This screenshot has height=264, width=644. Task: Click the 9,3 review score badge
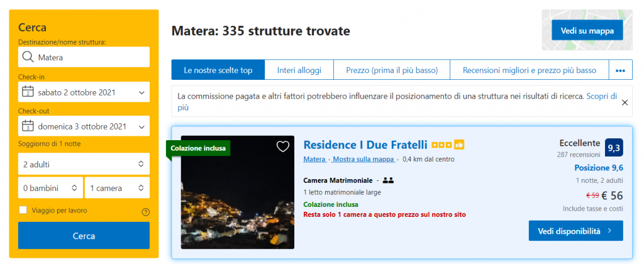click(x=613, y=147)
